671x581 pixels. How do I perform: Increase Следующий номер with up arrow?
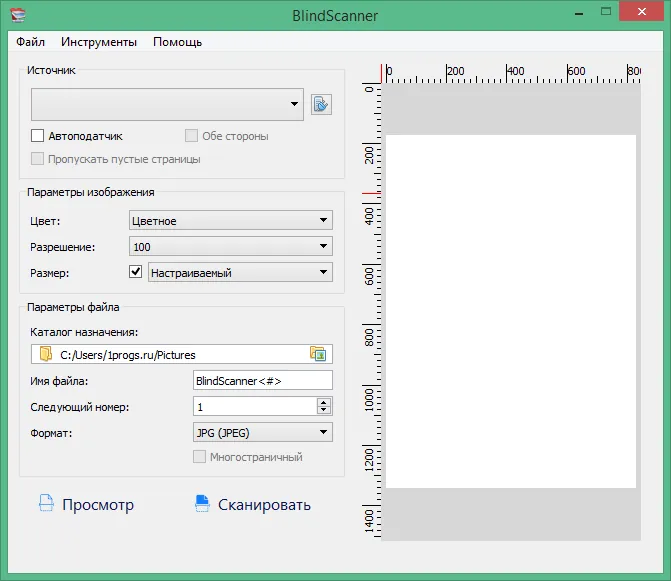tap(324, 403)
